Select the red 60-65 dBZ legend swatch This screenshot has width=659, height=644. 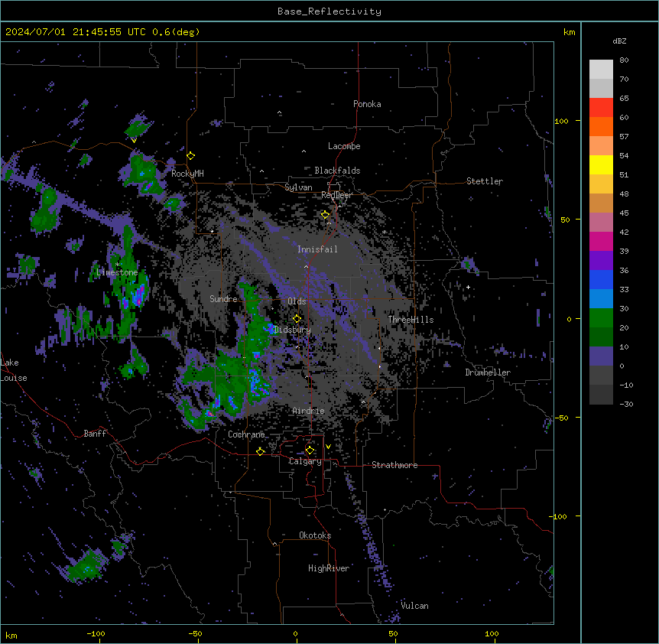(x=601, y=108)
